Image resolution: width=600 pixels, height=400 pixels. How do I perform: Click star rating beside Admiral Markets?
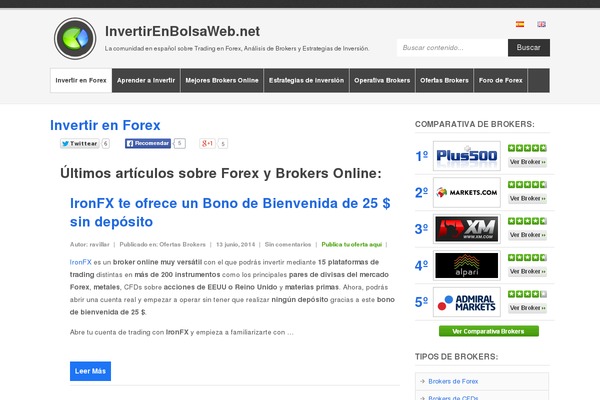(x=527, y=294)
